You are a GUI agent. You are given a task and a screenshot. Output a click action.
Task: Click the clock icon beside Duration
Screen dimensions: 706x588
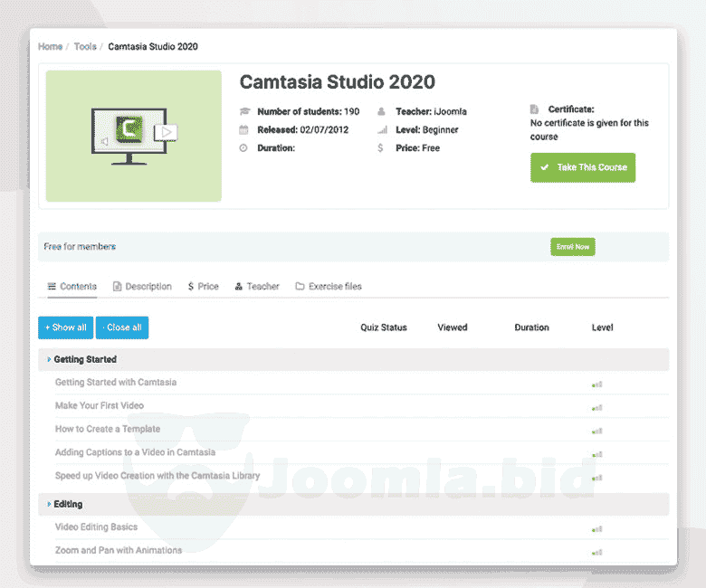point(243,148)
